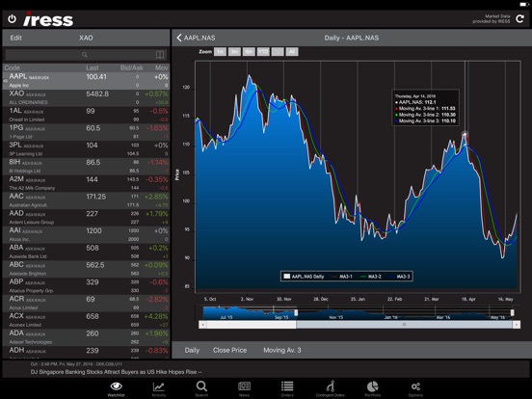
Task: Select the ABC Adelaide Brighton row
Action: click(86, 269)
